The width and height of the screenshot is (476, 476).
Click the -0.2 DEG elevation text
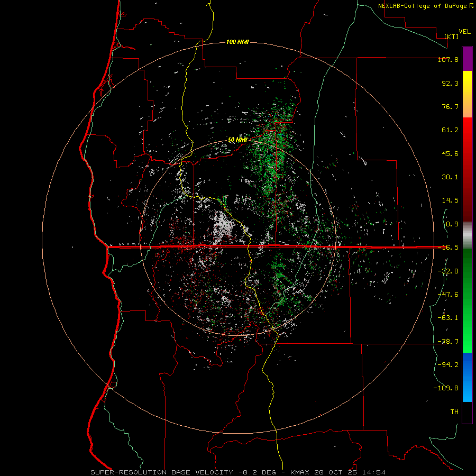pyautogui.click(x=257, y=472)
